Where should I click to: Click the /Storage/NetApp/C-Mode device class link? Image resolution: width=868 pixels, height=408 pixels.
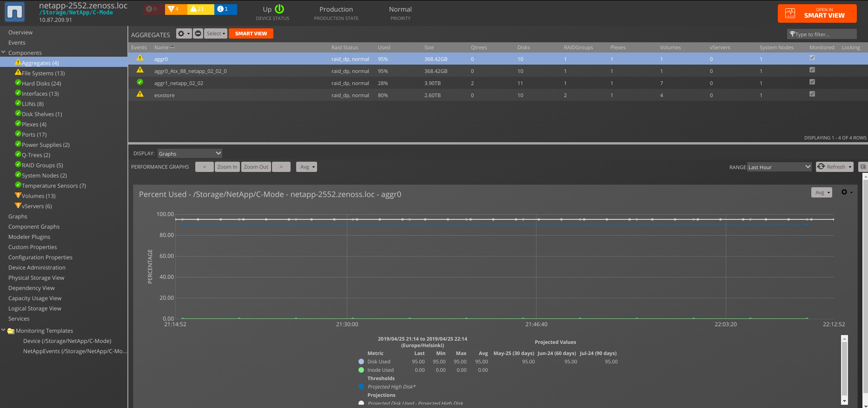[76, 13]
